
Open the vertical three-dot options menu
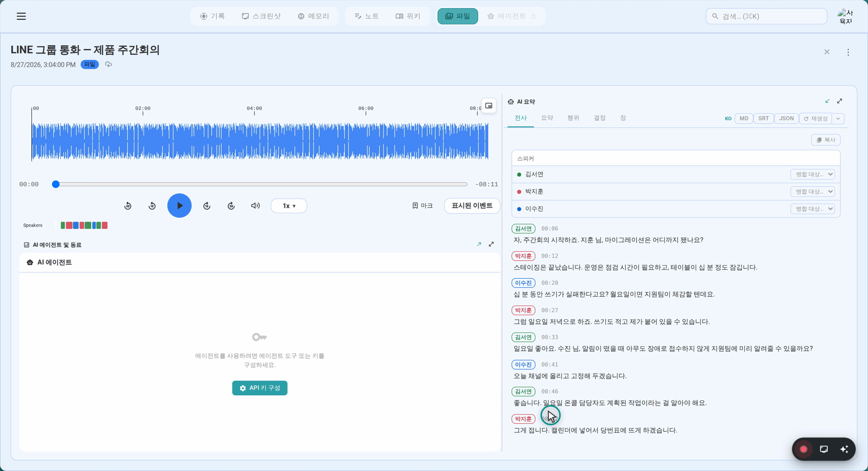click(x=848, y=52)
